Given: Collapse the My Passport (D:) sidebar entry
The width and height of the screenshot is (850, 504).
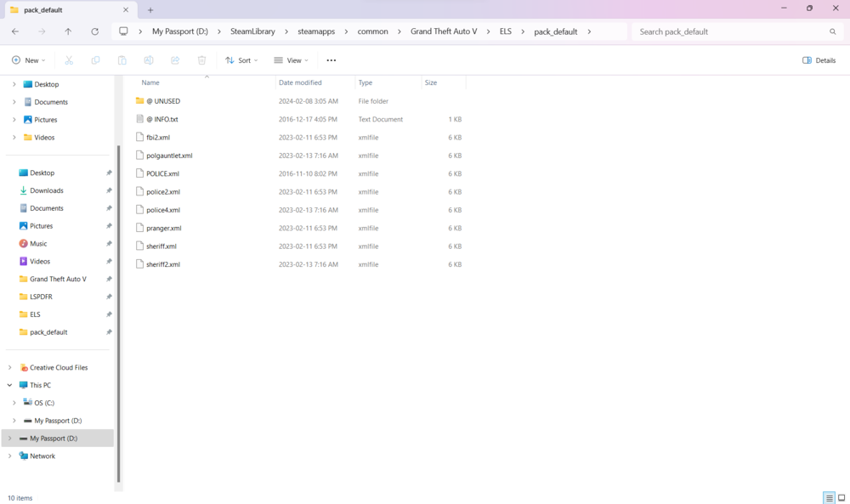Looking at the screenshot, I should tap(9, 438).
